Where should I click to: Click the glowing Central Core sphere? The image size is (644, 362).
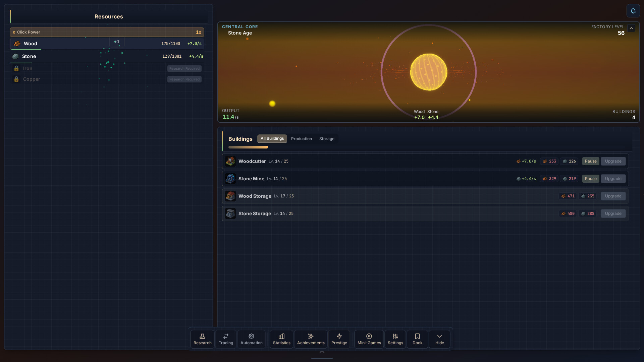[428, 72]
